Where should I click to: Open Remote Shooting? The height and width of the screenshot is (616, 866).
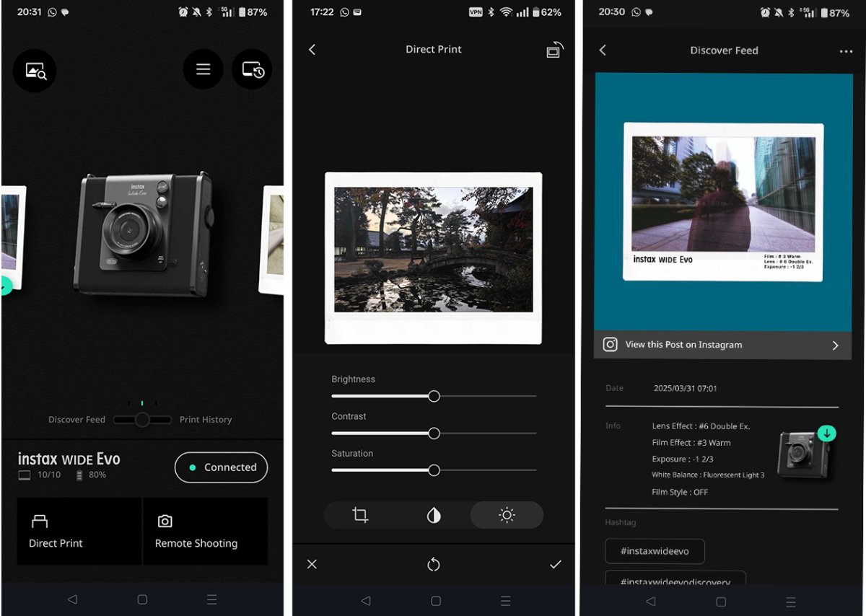(205, 531)
